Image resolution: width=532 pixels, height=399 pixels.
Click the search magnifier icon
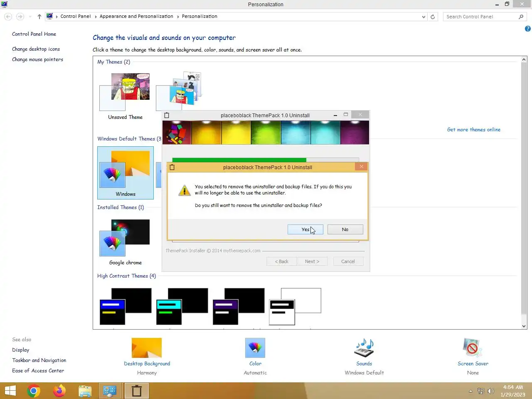521,17
